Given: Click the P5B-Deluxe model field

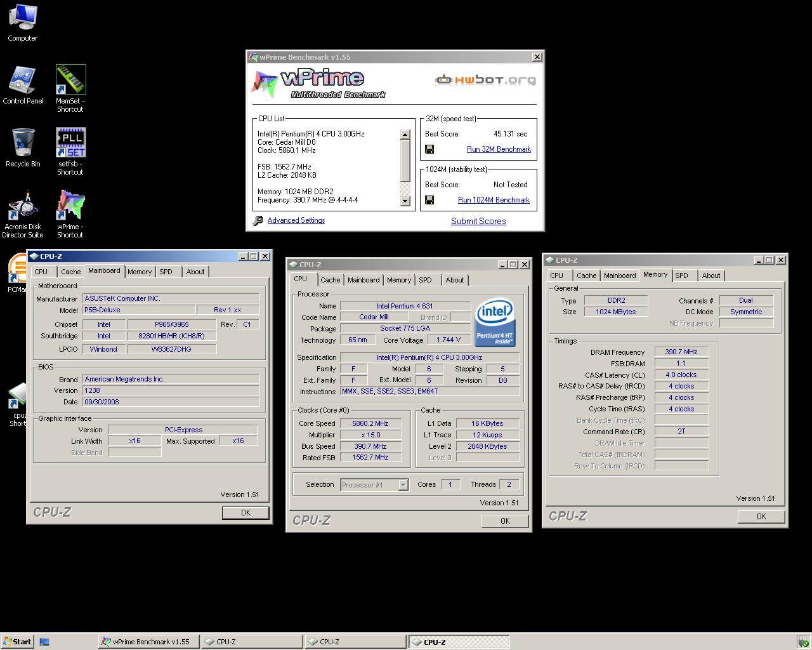Looking at the screenshot, I should (138, 310).
